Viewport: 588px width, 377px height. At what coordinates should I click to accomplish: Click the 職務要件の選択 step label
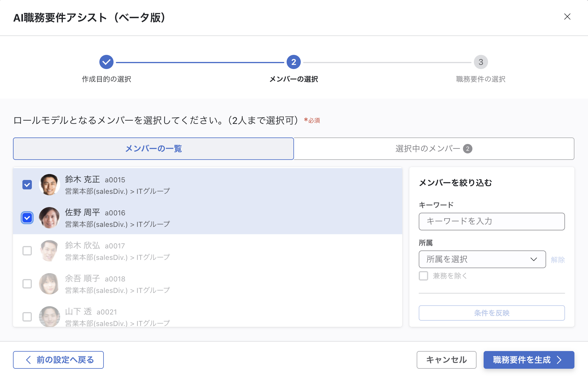tap(481, 79)
